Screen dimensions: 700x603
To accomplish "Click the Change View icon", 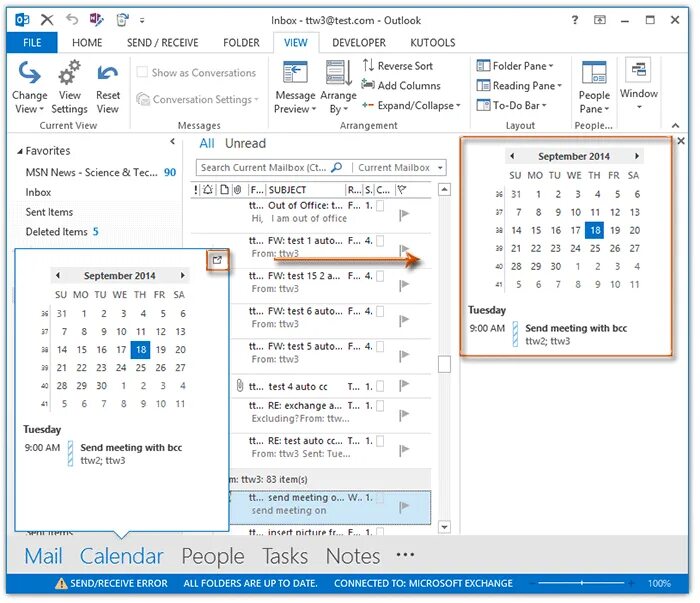I will pos(29,73).
